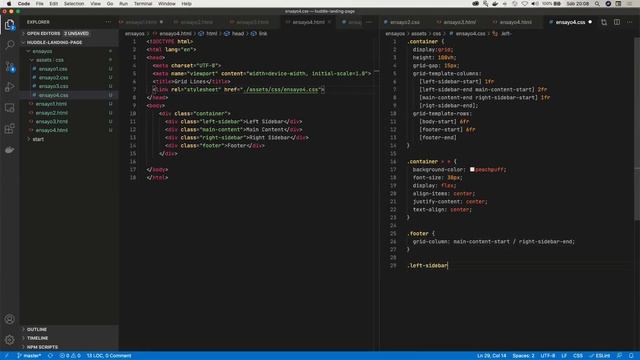
Task: Switch to ensayo2.css tab in right editor
Action: pos(404,22)
